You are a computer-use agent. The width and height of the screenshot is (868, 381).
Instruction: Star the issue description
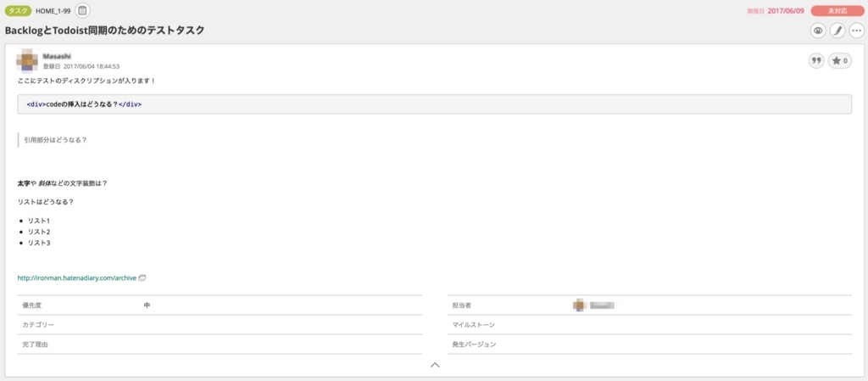(840, 61)
